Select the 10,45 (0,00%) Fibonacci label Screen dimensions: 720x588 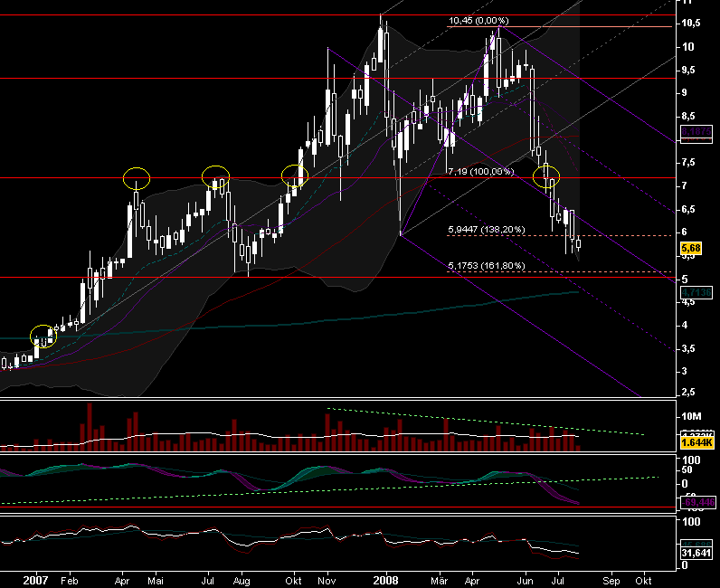coord(478,21)
